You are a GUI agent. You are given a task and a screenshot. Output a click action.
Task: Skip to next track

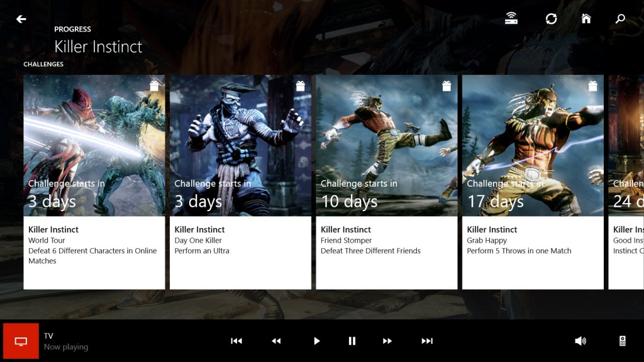[427, 341]
